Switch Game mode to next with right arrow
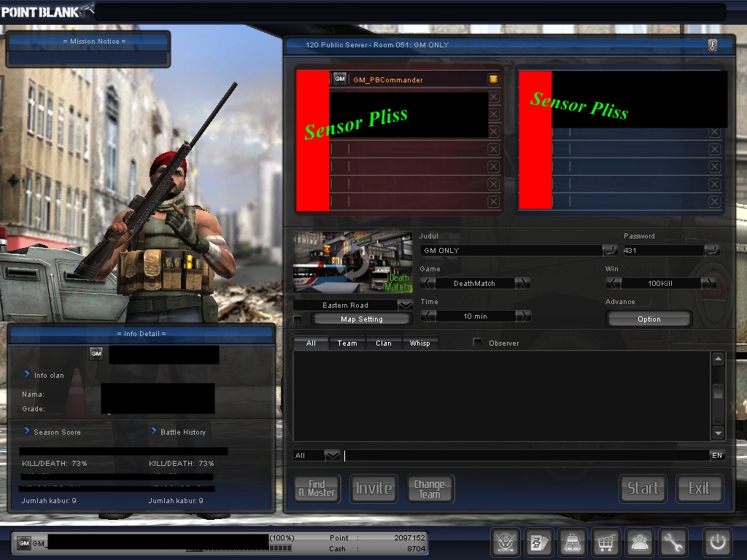 click(x=522, y=284)
